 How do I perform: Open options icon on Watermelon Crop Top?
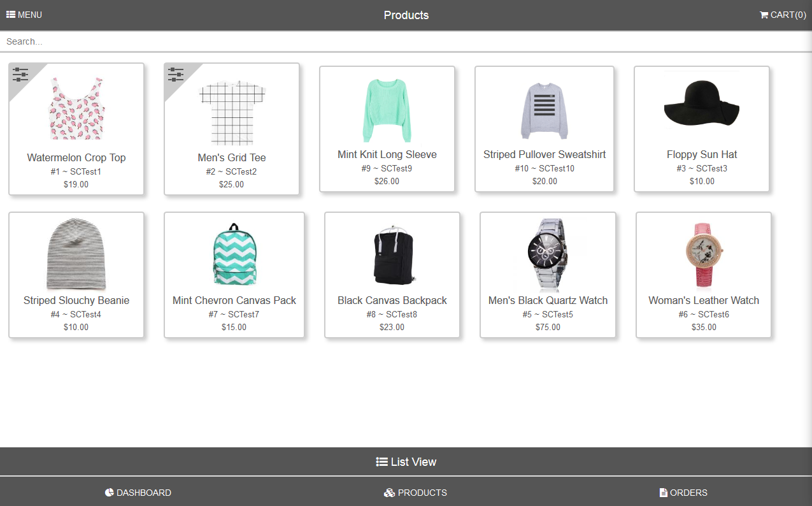coord(20,75)
